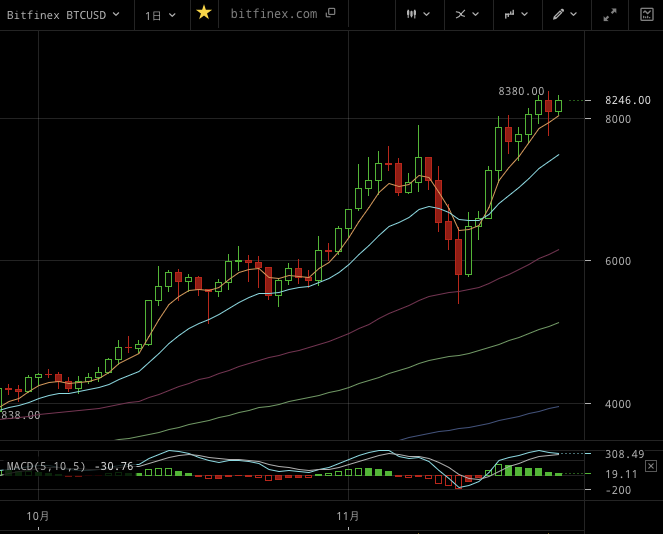Click the open-in-new-window icon beside bitfinex.com
This screenshot has height=534, width=663.
click(331, 13)
